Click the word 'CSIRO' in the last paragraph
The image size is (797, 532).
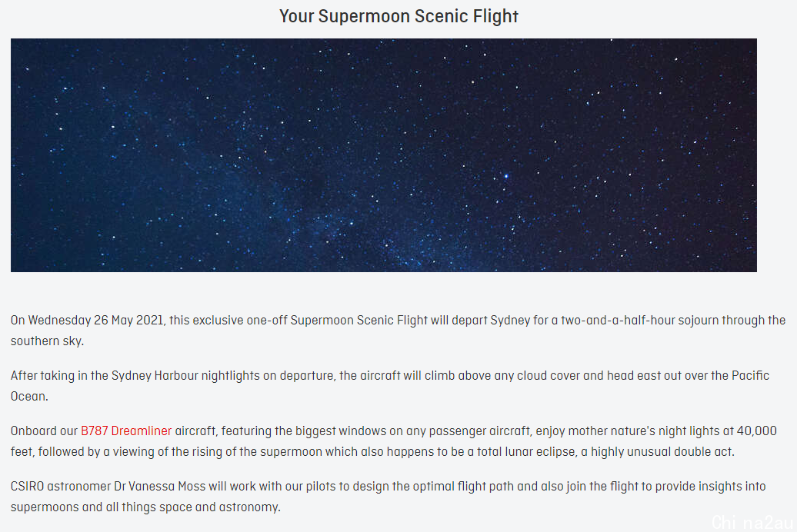28,487
